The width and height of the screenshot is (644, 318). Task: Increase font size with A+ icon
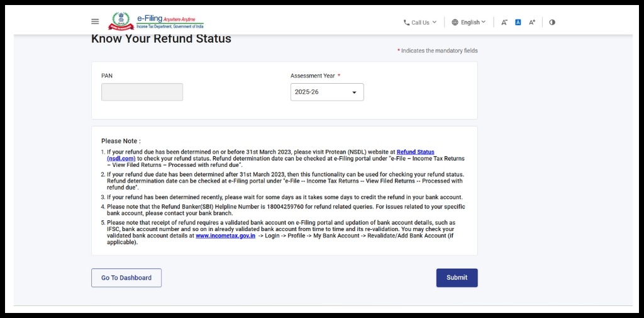tap(532, 22)
